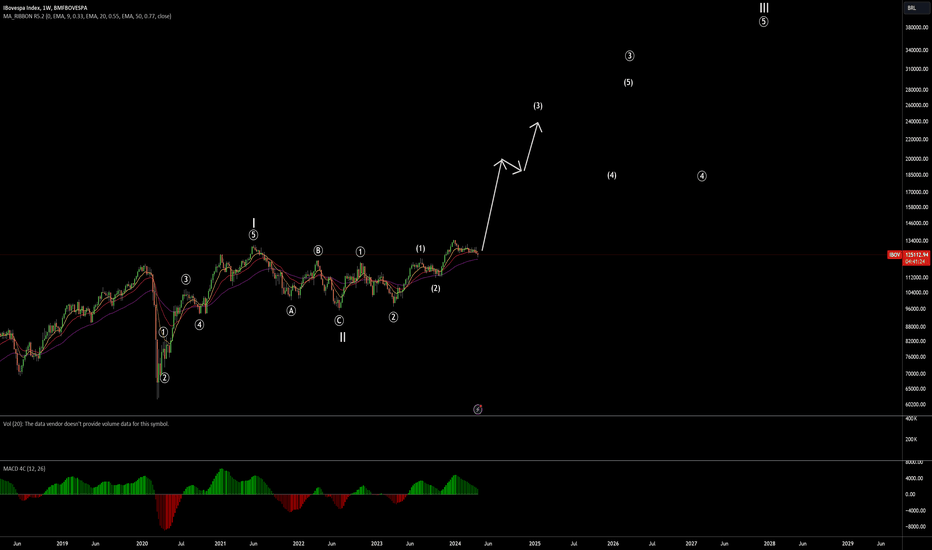Select the Vol (20) indicator legend
This screenshot has height=550, width=932.
coord(86,424)
